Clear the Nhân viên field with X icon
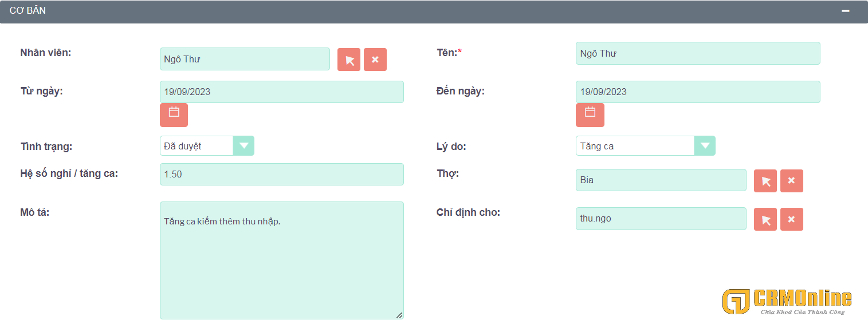The image size is (868, 328). [x=375, y=60]
